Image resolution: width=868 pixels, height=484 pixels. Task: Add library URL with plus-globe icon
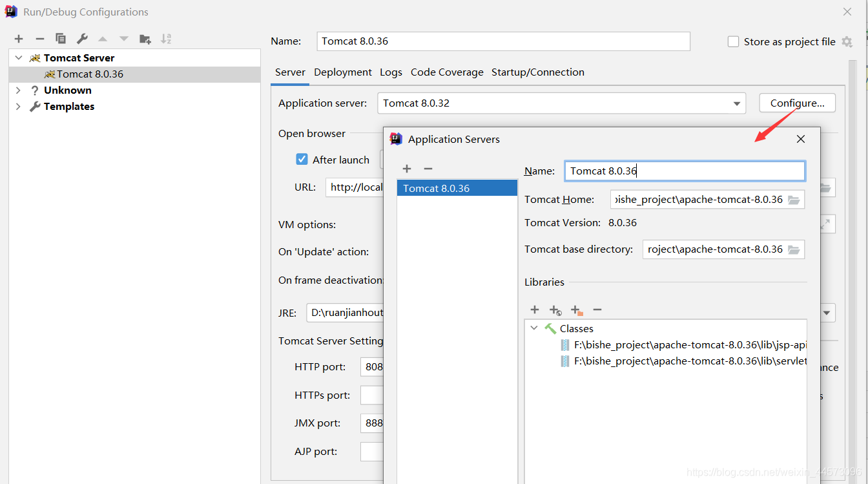coord(555,311)
